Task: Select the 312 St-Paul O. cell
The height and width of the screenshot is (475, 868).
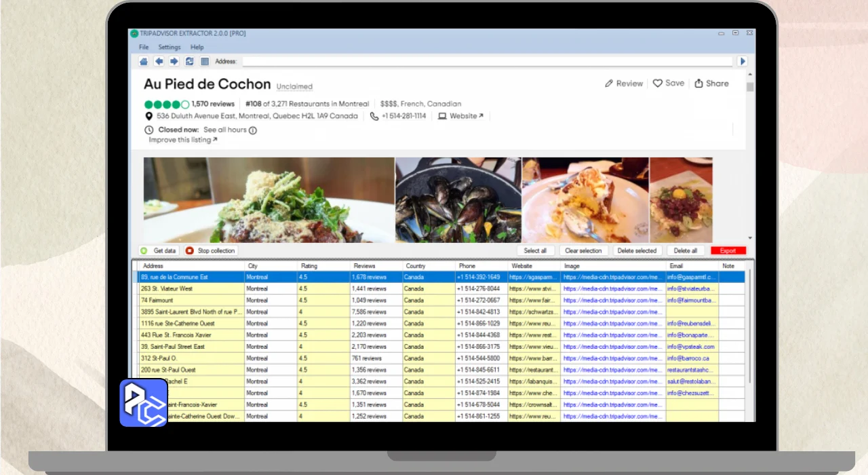Action: 192,358
